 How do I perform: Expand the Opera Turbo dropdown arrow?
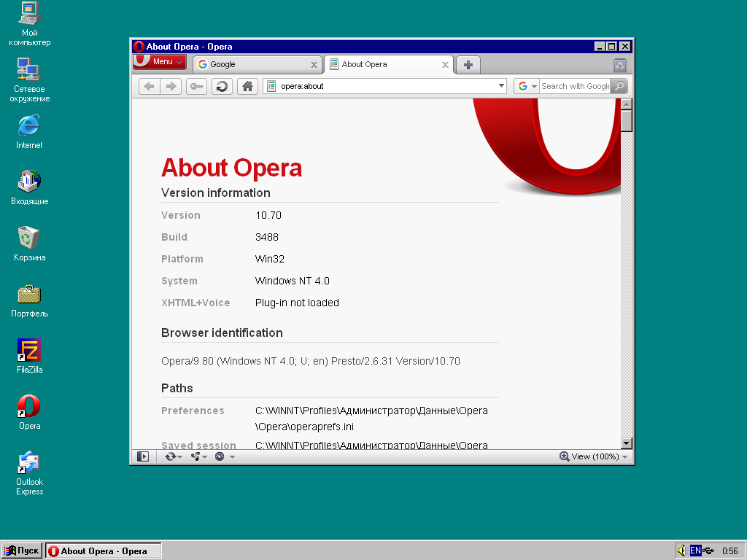point(232,457)
